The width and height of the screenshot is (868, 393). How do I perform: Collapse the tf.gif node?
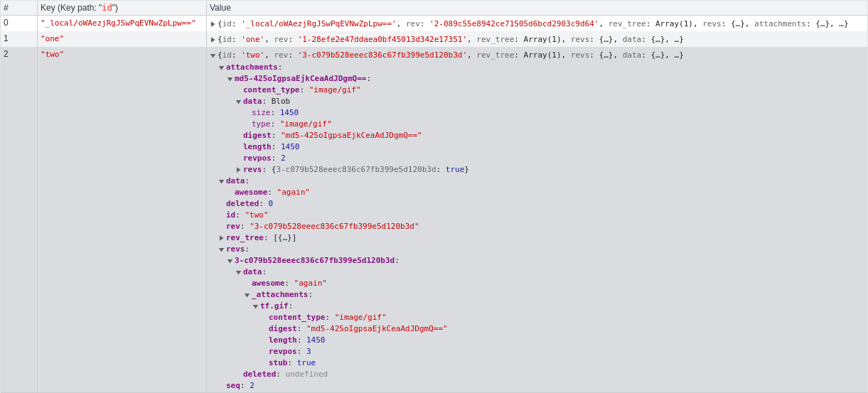point(255,306)
